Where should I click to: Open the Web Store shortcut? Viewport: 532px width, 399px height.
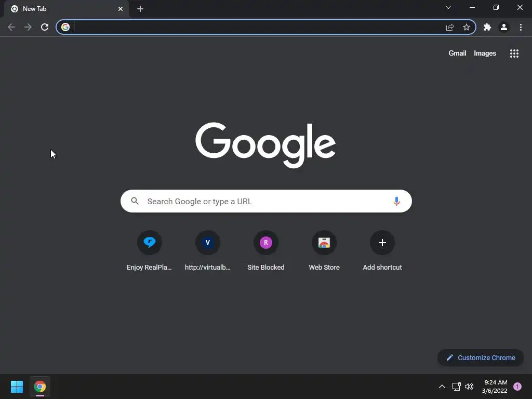pos(324,251)
